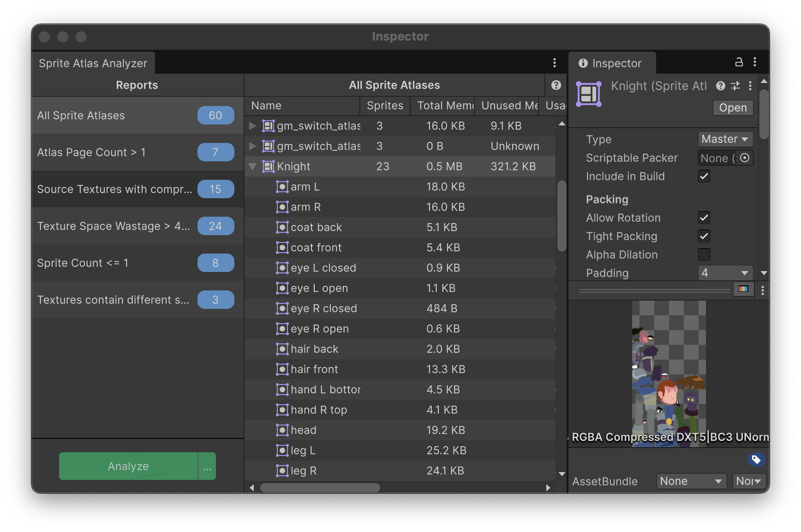
Task: Open the Padding dropdown
Action: point(724,273)
